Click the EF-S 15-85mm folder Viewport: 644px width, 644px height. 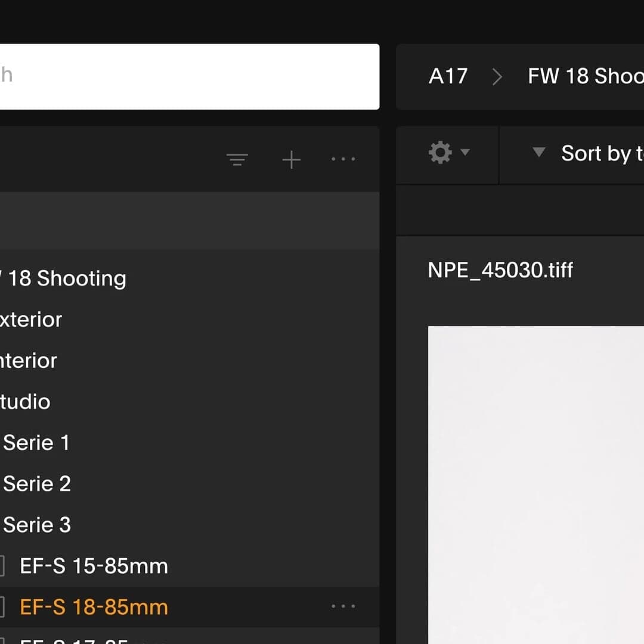[x=93, y=566]
